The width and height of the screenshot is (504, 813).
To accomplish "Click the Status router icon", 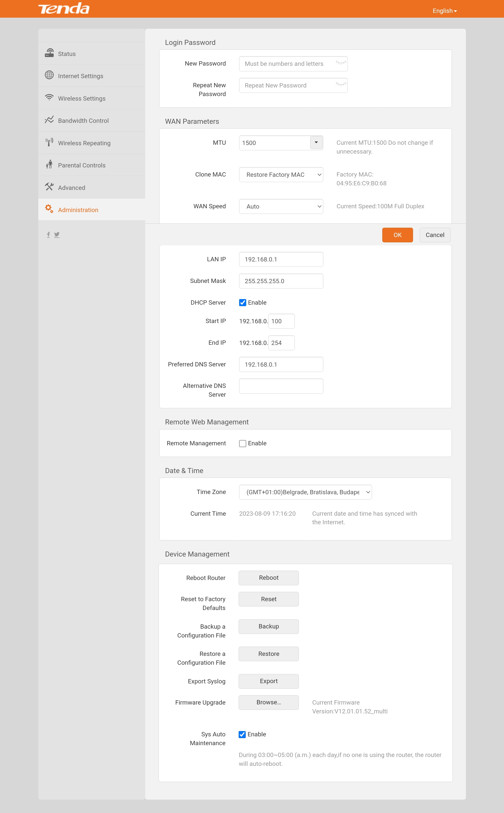I will pyautogui.click(x=49, y=53).
